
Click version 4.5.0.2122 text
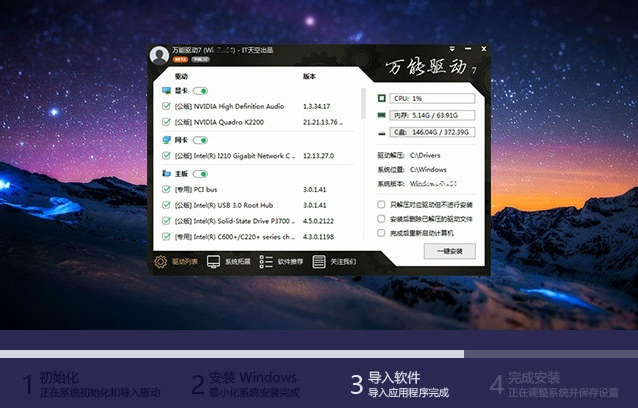[x=318, y=221]
